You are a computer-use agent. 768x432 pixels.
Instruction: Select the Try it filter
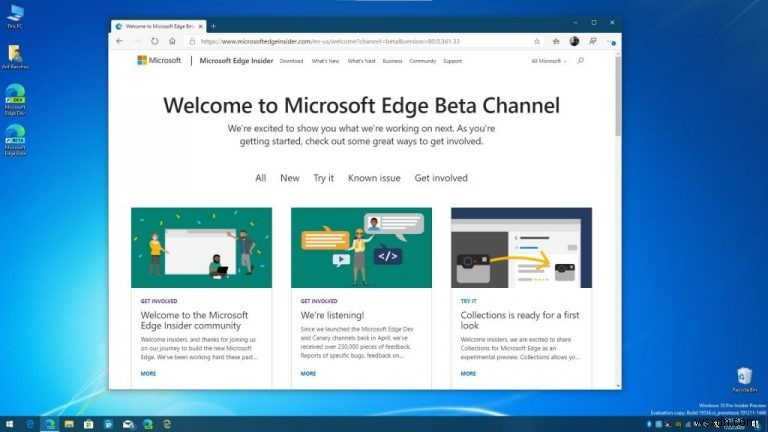tap(324, 178)
